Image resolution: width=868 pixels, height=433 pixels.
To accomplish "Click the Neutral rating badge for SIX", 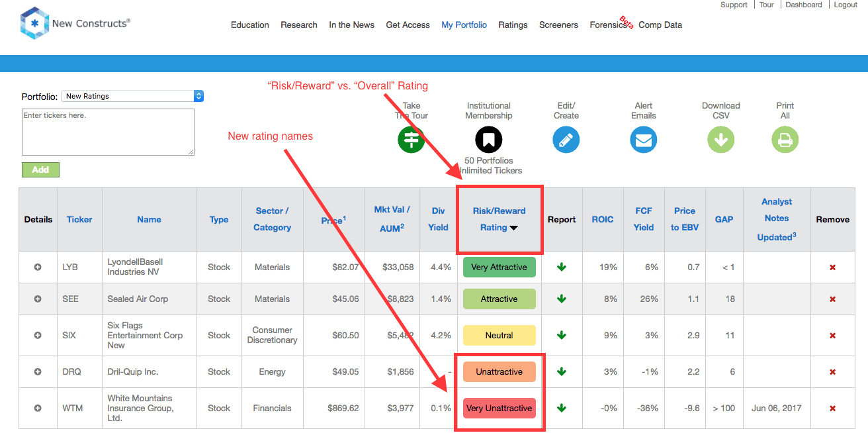I will [x=499, y=335].
